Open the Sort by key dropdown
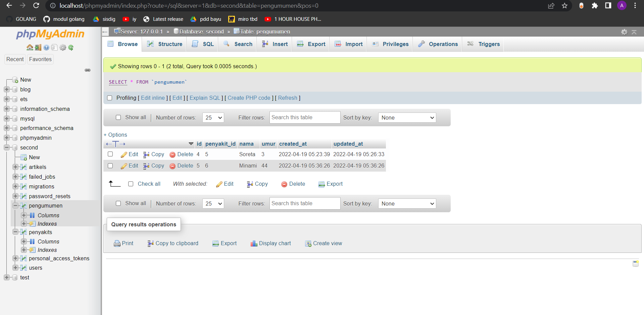The height and width of the screenshot is (315, 644). pos(407,118)
